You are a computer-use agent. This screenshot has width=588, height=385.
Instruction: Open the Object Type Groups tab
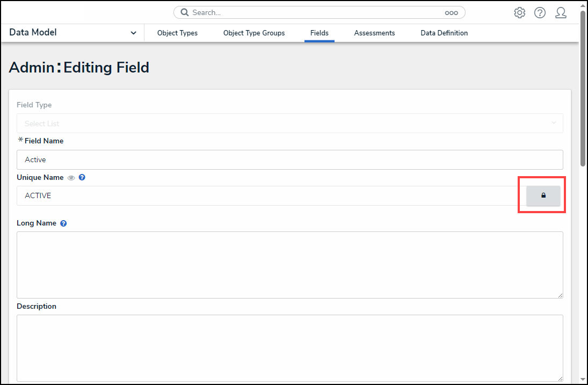pyautogui.click(x=254, y=33)
